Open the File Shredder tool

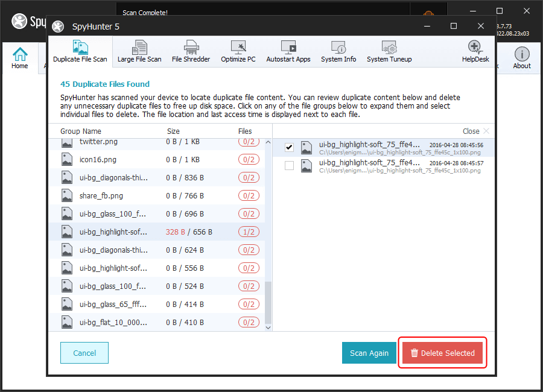(x=191, y=51)
